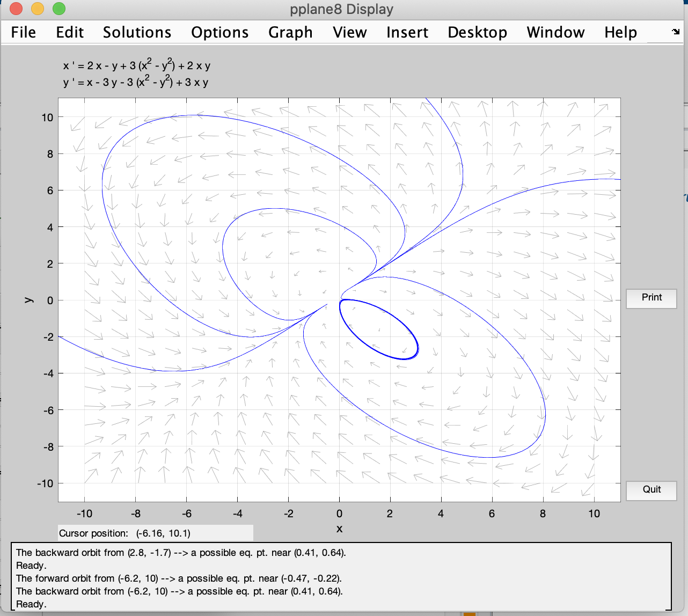
Task: Open the Insert menu
Action: tap(407, 32)
